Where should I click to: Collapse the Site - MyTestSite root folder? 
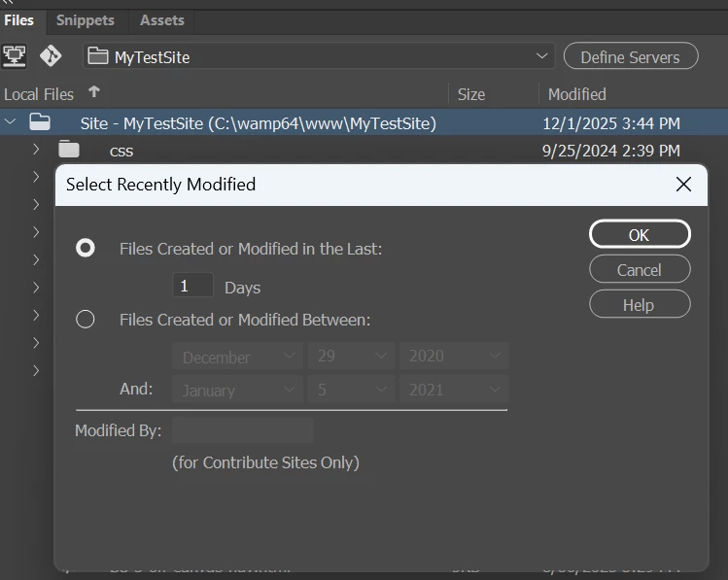11,122
